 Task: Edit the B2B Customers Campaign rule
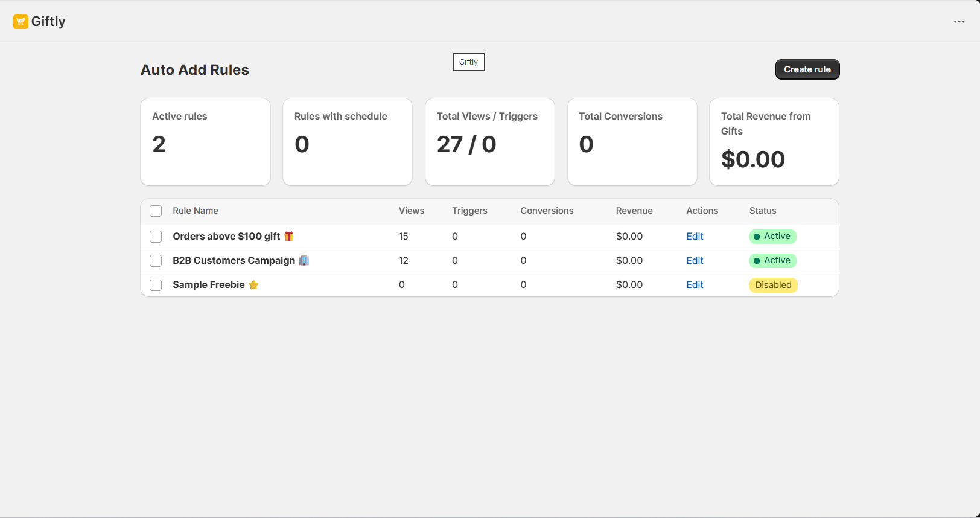[695, 261]
